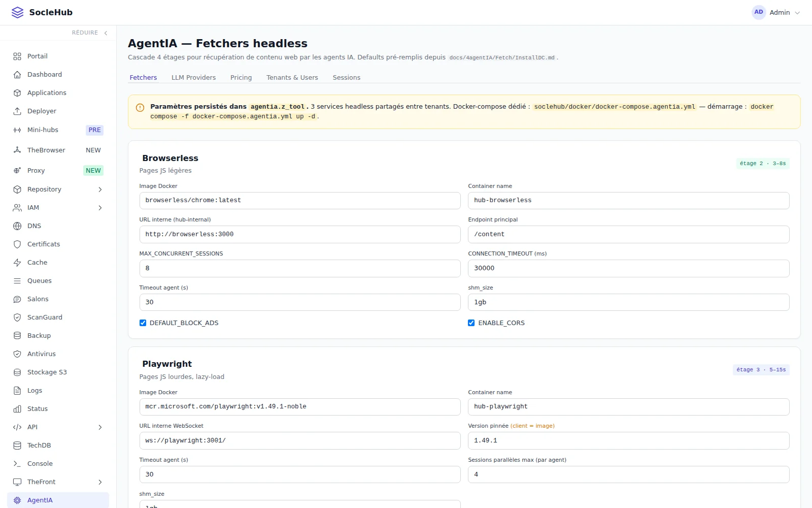Edit the Playwright Timeout agent field
The width and height of the screenshot is (812, 508).
300,474
